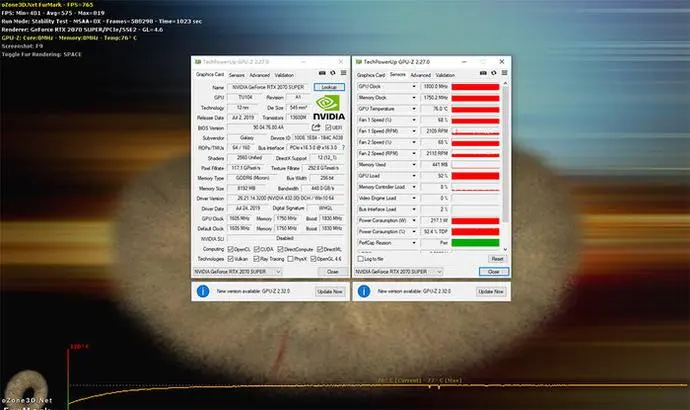Toggle the PhysX checkbox

(x=290, y=259)
